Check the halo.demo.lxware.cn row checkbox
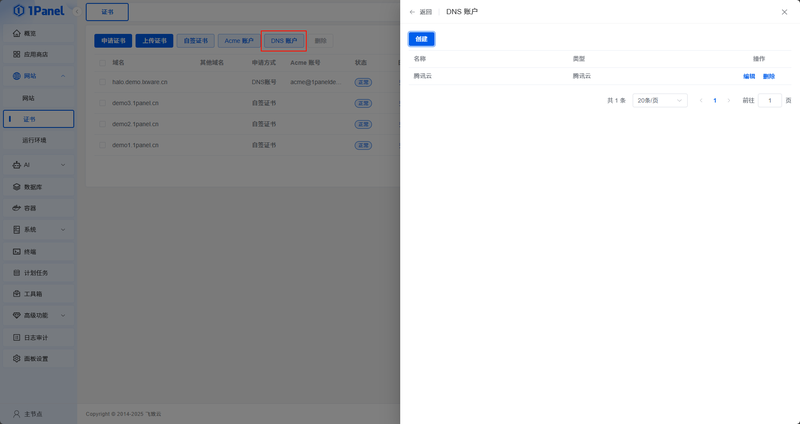The image size is (800, 424). (103, 82)
